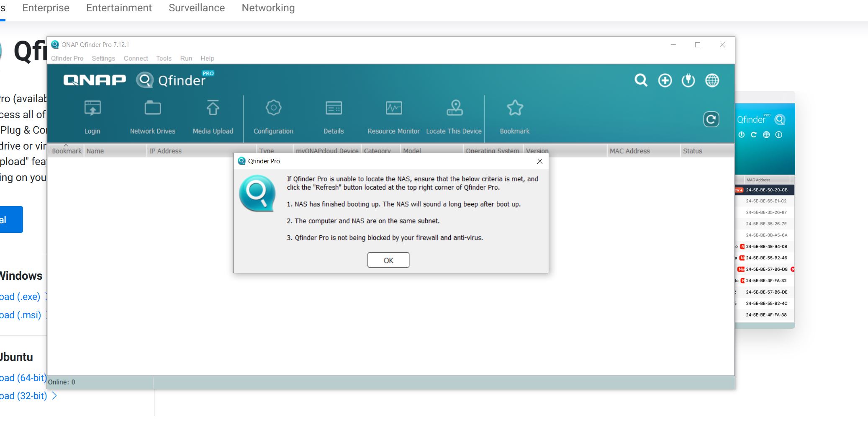Image resolution: width=868 pixels, height=436 pixels.
Task: Sort by the Name column header
Action: coord(116,151)
